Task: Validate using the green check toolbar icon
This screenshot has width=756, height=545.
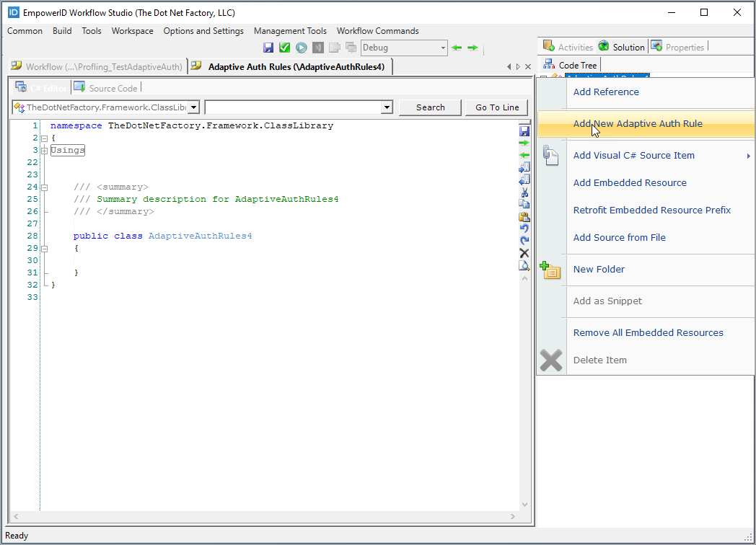Action: click(284, 47)
